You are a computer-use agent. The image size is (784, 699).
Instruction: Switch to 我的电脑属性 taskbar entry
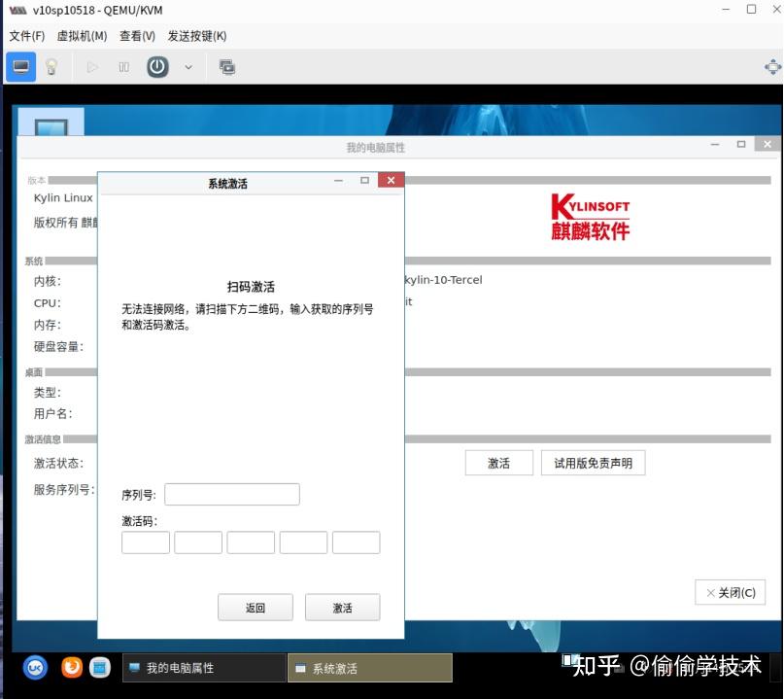click(204, 668)
